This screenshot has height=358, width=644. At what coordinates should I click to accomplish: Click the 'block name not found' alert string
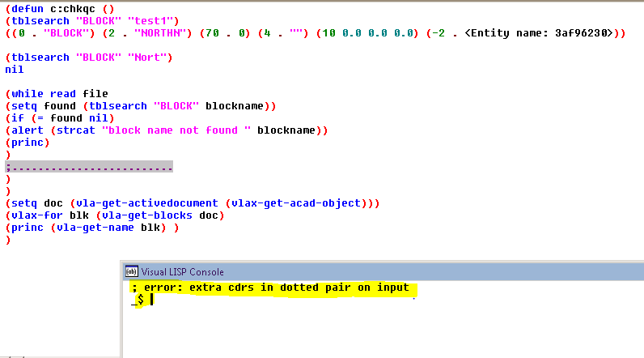(x=176, y=130)
